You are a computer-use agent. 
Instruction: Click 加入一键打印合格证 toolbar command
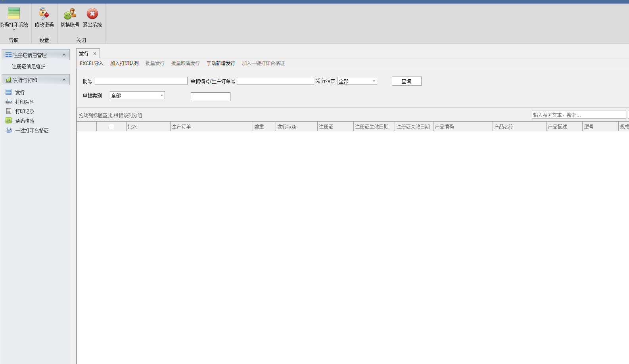tap(263, 63)
